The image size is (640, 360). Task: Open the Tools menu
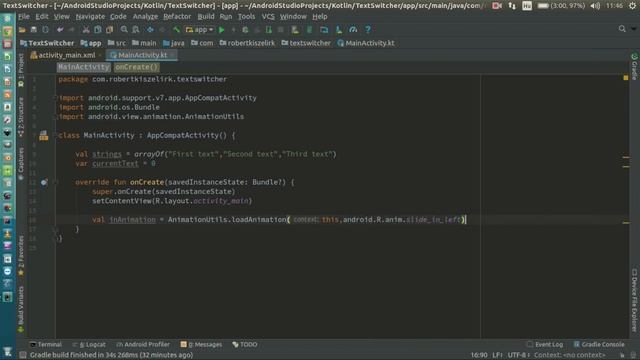coord(246,17)
